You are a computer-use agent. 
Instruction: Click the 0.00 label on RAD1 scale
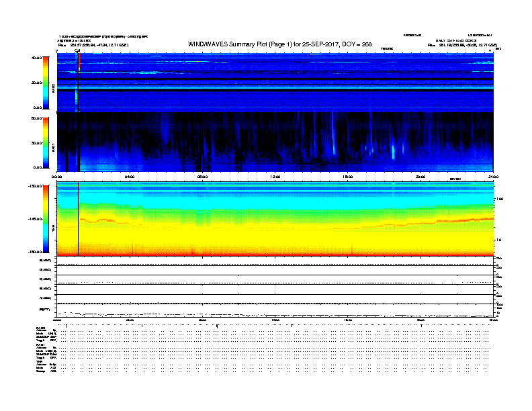click(x=38, y=167)
